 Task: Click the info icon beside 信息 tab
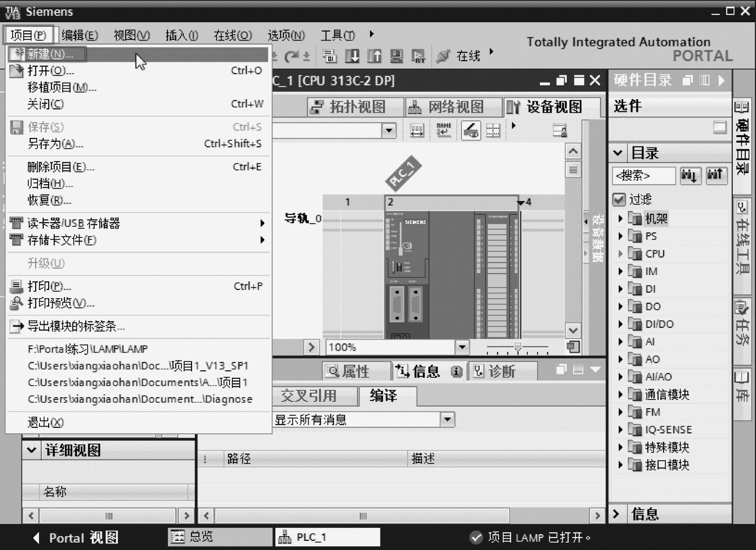tap(456, 371)
